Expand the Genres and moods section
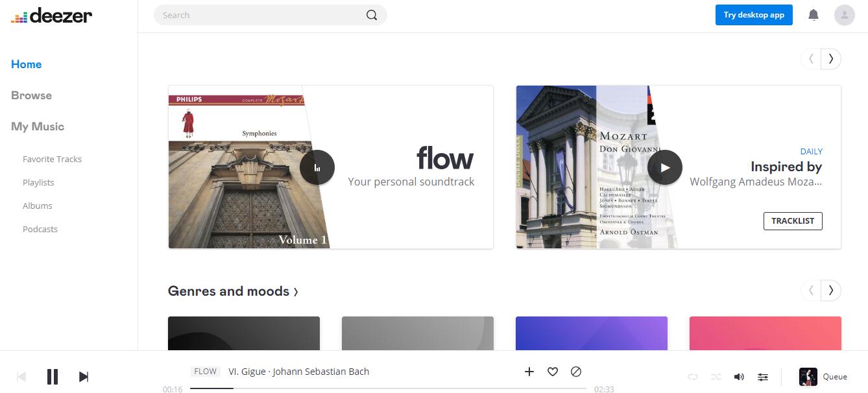Image resolution: width=868 pixels, height=393 pixels. coord(233,291)
